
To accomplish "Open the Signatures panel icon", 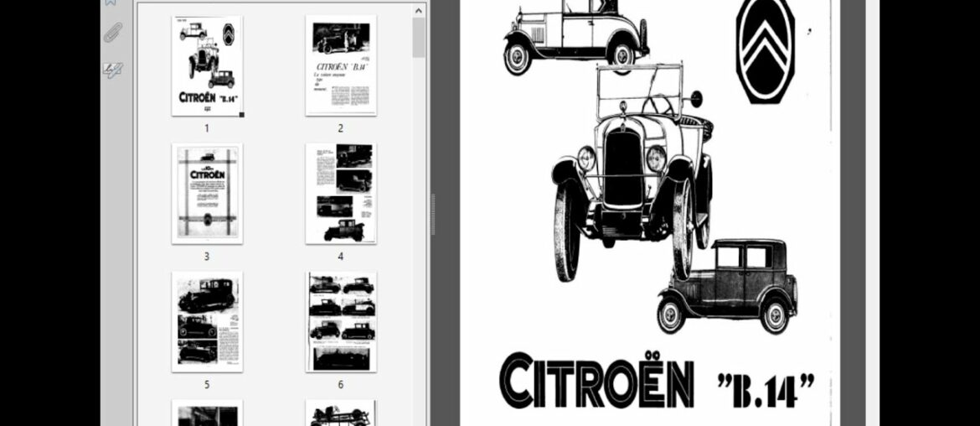I will pos(113,70).
